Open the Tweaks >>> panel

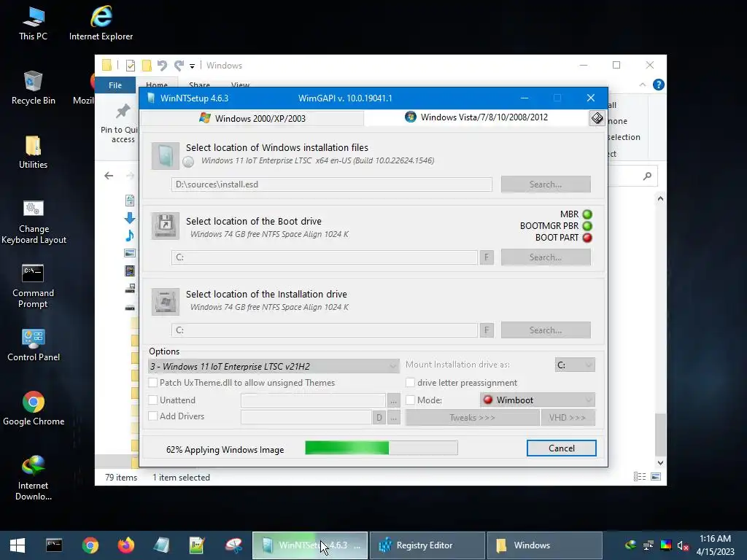pos(472,418)
